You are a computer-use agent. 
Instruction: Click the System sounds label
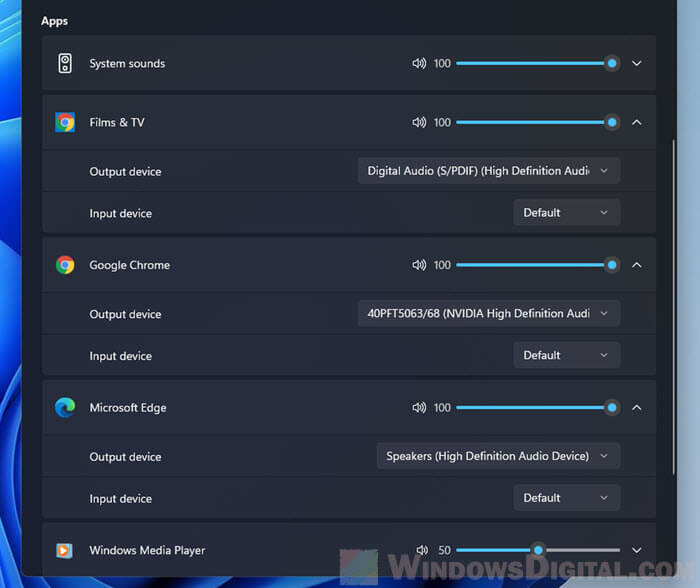click(127, 63)
